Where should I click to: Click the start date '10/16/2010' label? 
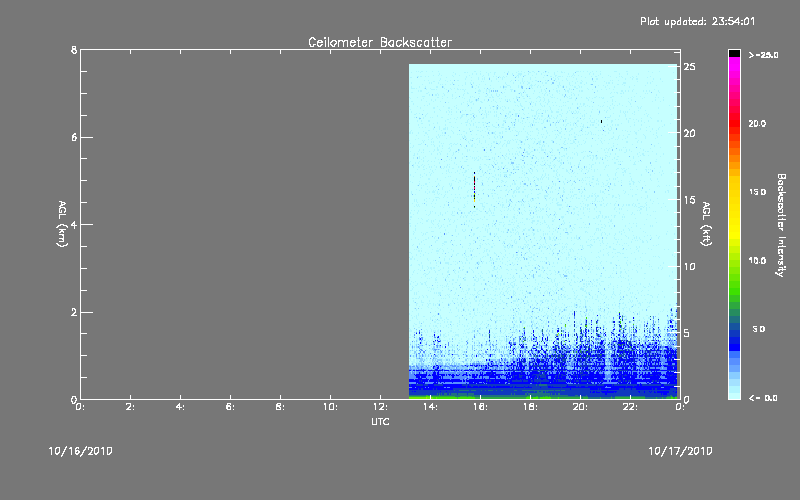tap(81, 451)
